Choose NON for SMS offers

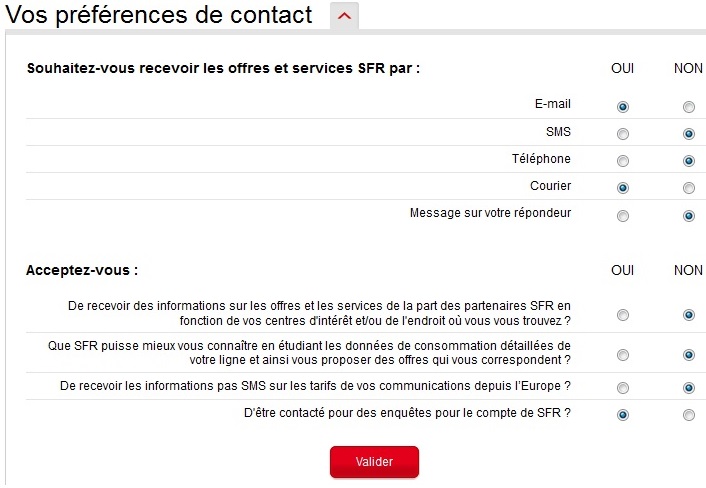point(688,133)
